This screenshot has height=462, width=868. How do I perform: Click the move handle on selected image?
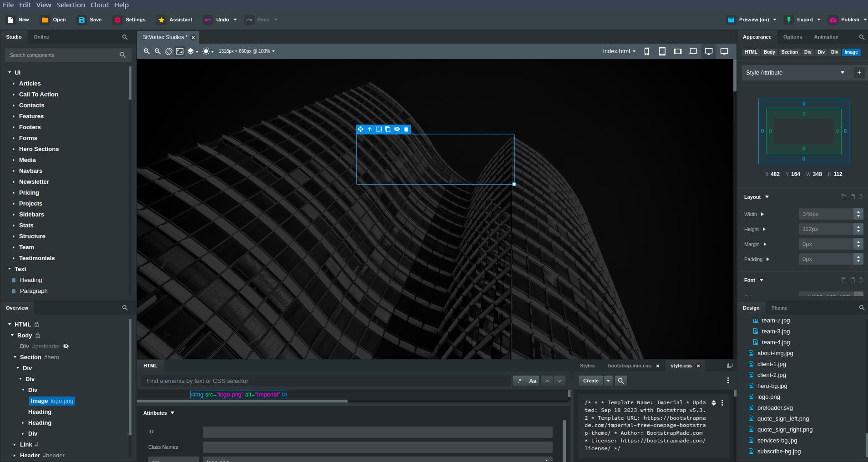tap(360, 129)
